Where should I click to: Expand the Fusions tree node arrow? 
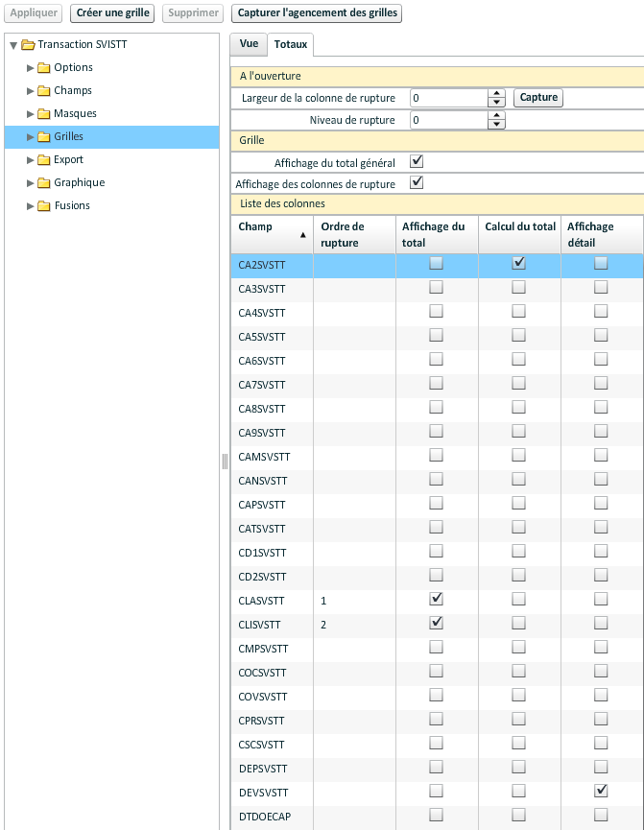[31, 205]
